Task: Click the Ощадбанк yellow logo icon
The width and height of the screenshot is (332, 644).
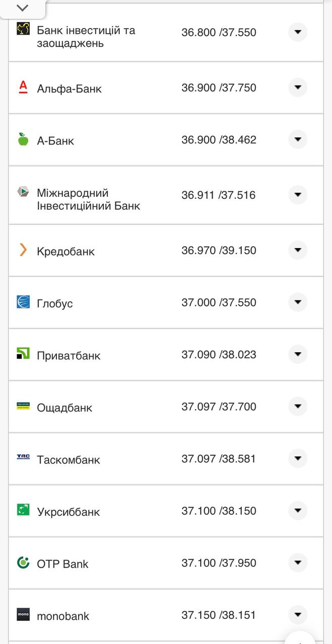Action: click(22, 407)
